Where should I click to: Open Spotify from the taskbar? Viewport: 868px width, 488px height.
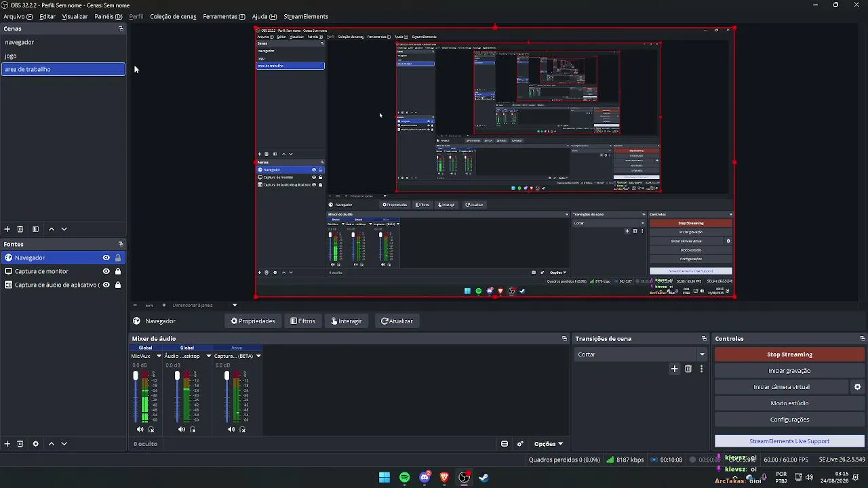pyautogui.click(x=405, y=478)
